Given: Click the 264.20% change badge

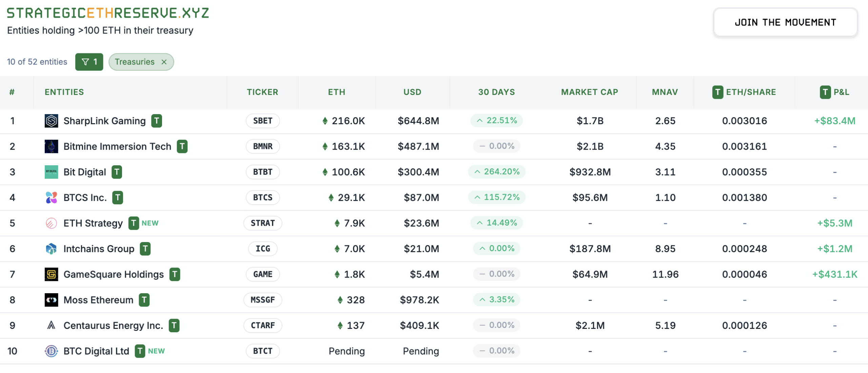Looking at the screenshot, I should (x=497, y=172).
